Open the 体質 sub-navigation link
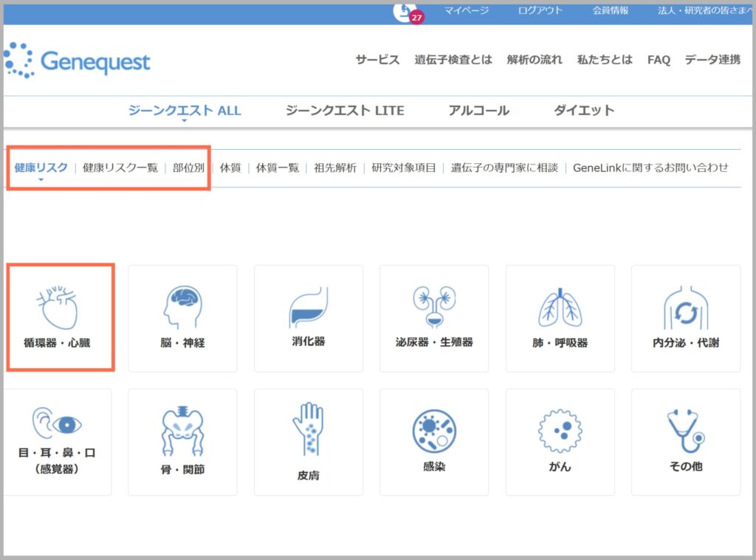 pyautogui.click(x=230, y=167)
